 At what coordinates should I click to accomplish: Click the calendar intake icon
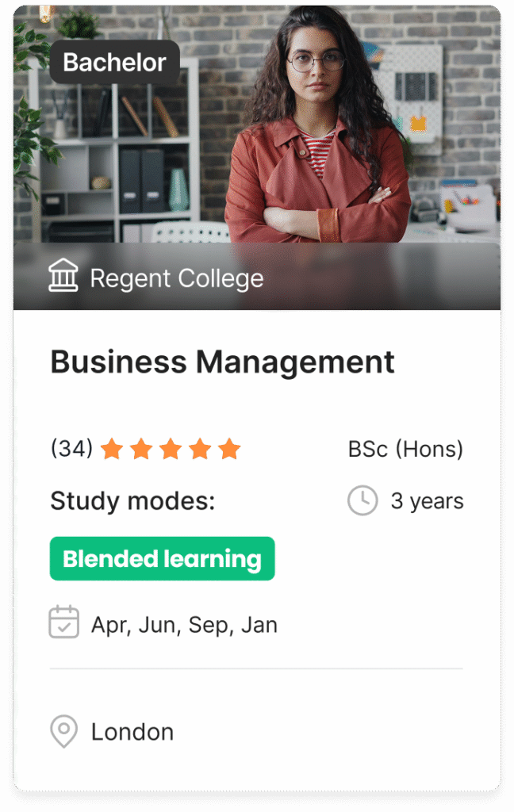63,622
